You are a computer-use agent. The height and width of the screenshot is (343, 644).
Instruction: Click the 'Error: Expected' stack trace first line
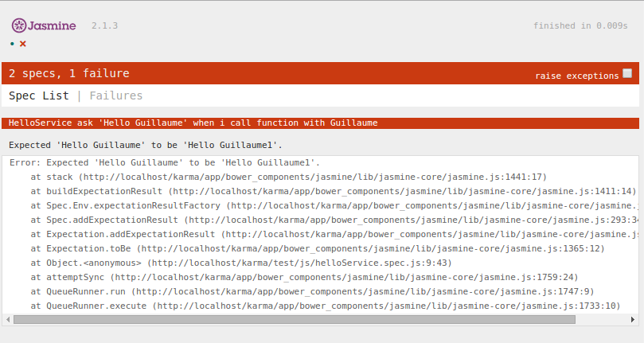[165, 162]
